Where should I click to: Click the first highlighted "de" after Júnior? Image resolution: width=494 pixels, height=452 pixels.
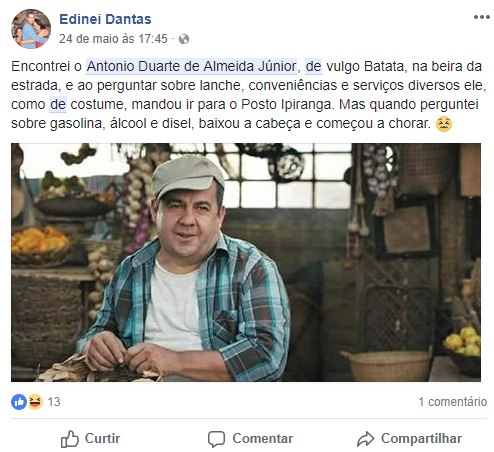(x=313, y=66)
